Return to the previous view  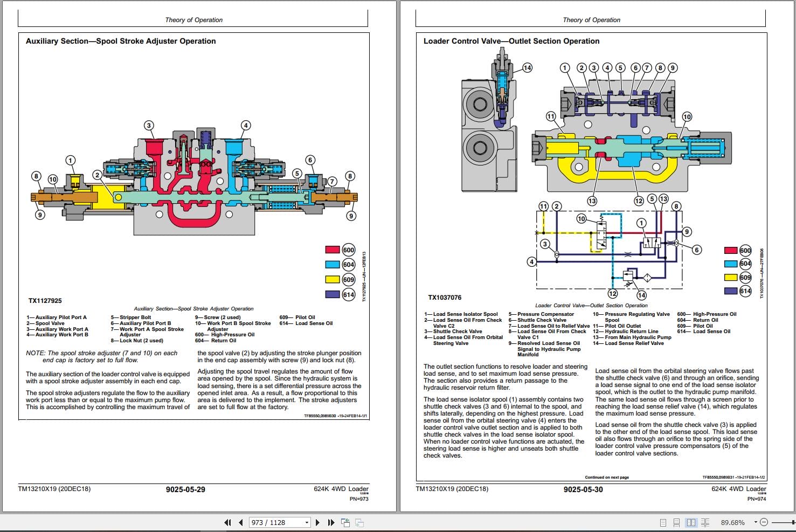click(x=345, y=522)
